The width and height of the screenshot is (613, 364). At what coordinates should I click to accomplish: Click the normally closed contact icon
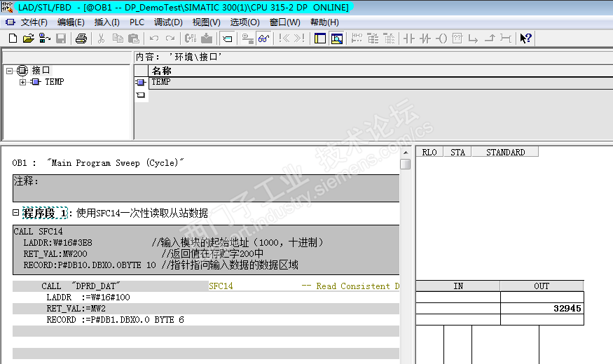point(425,38)
